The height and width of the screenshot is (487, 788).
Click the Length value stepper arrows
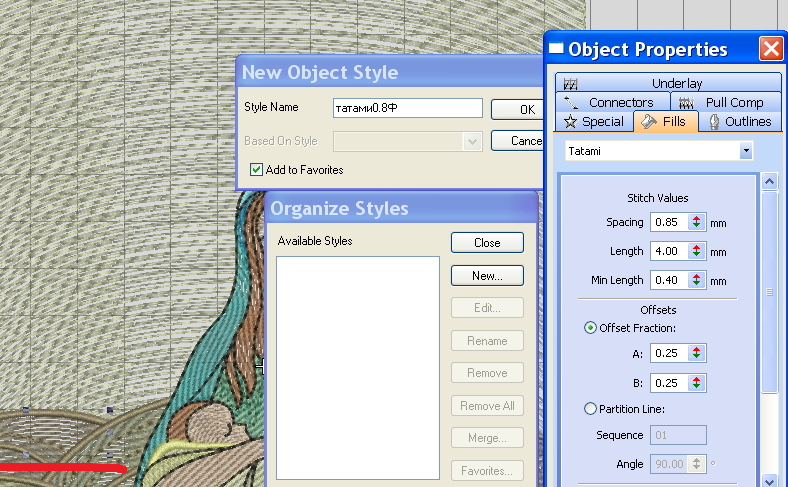point(696,251)
